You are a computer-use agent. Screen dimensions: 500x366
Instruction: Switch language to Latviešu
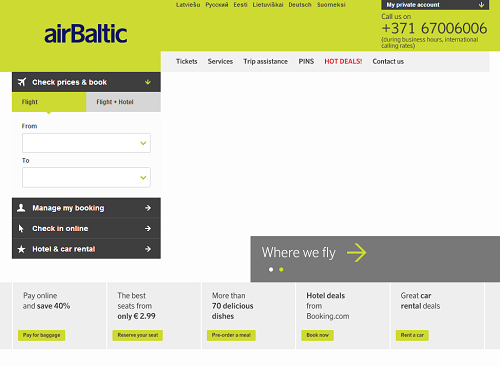[x=188, y=5]
